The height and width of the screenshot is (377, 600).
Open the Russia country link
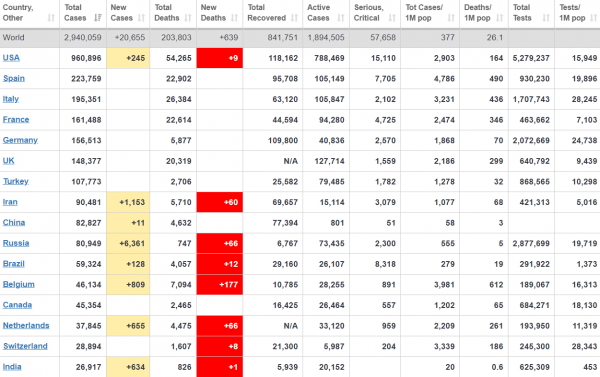[16, 243]
